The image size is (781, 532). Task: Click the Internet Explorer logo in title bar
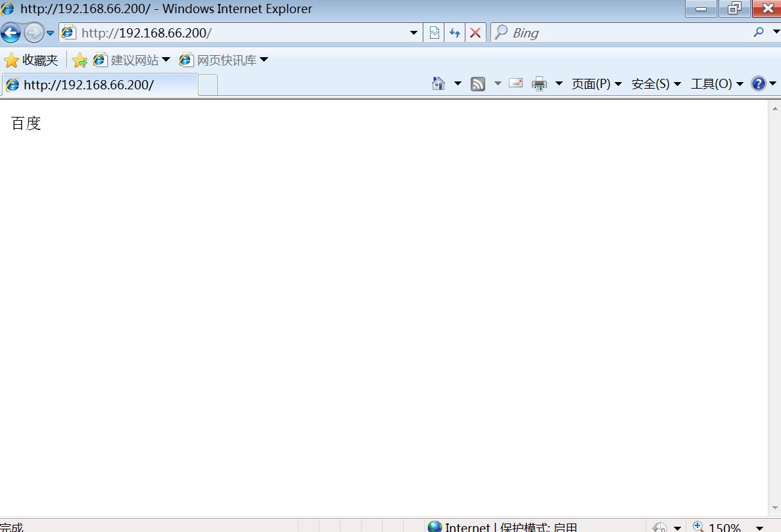click(x=7, y=9)
